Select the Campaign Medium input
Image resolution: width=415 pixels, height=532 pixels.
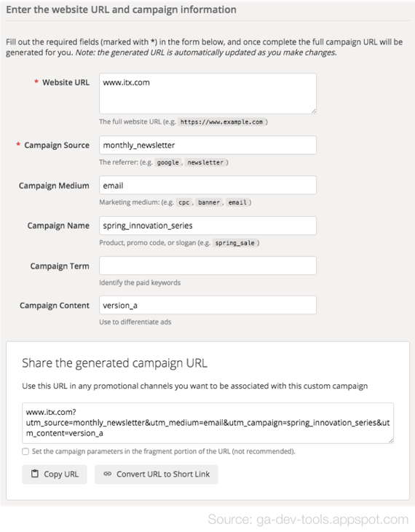(x=207, y=185)
